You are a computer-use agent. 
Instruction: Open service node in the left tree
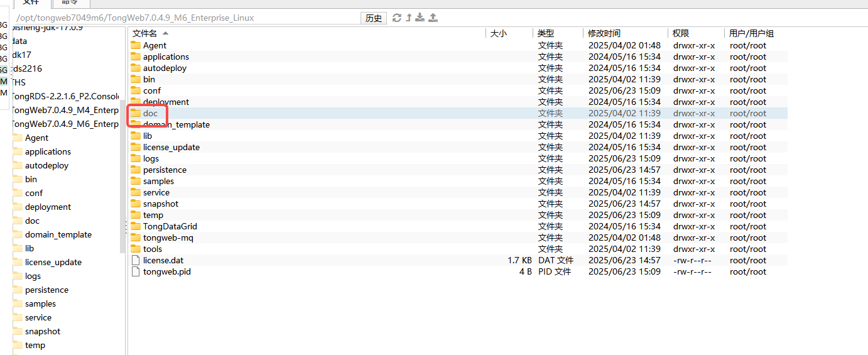tap(38, 317)
